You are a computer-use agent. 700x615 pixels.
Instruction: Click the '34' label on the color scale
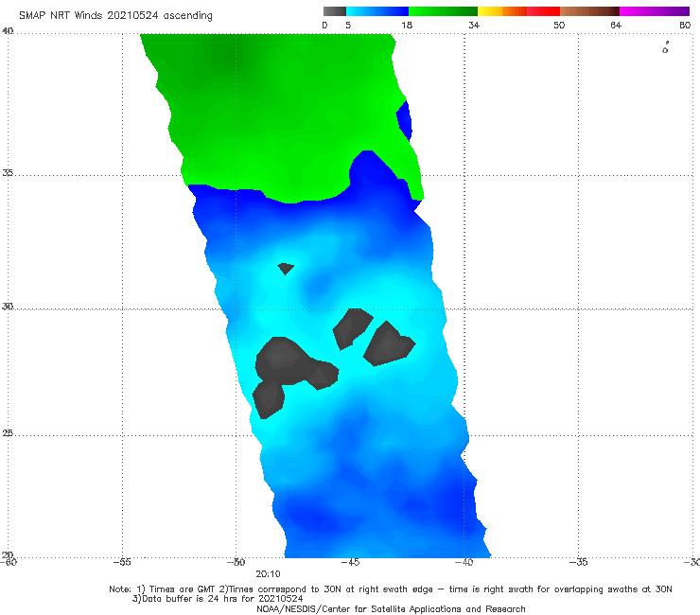coord(474,25)
